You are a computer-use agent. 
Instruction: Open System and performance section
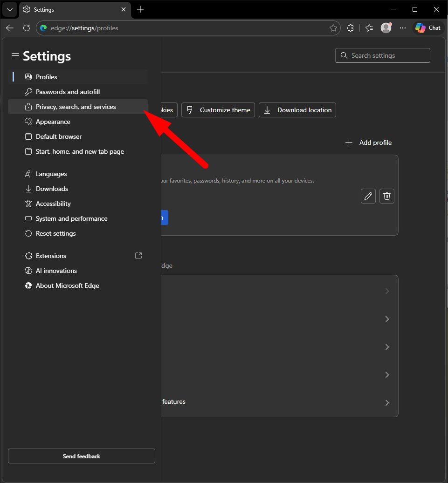[x=71, y=218]
